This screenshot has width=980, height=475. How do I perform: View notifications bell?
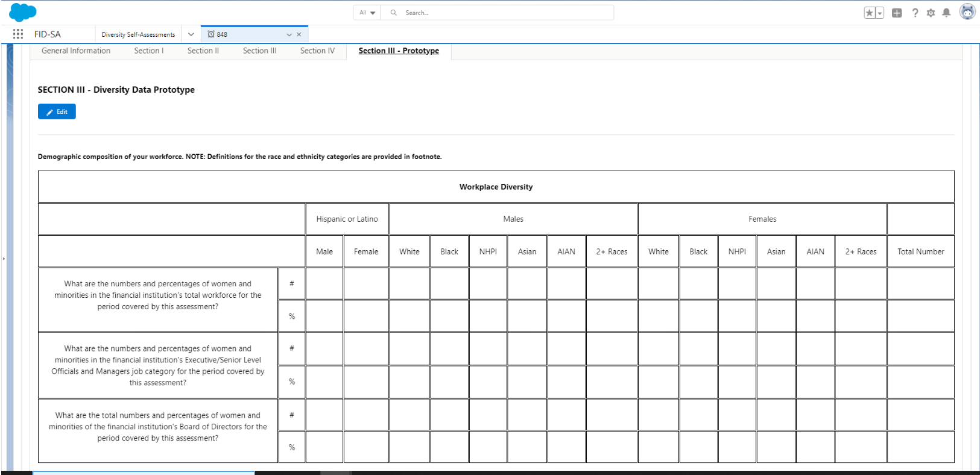tap(946, 13)
